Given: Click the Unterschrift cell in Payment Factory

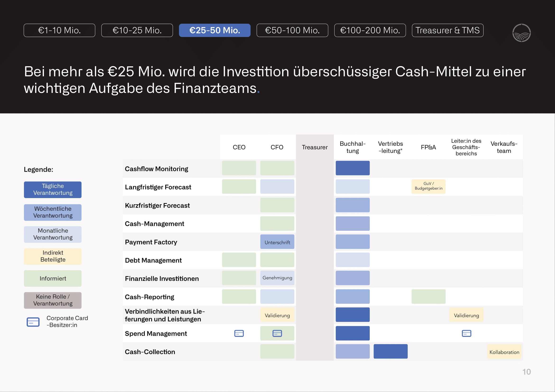Looking at the screenshot, I should (x=277, y=242).
